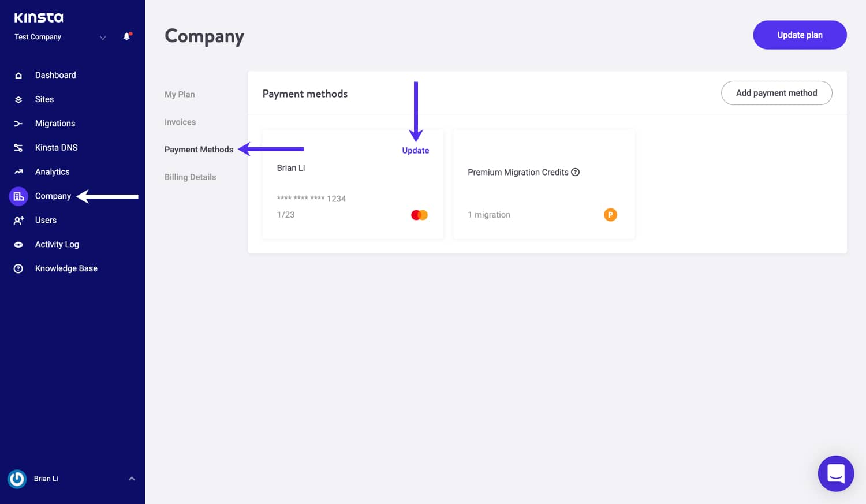This screenshot has height=504, width=866.
Task: Click the Analytics trend icon
Action: 18,172
